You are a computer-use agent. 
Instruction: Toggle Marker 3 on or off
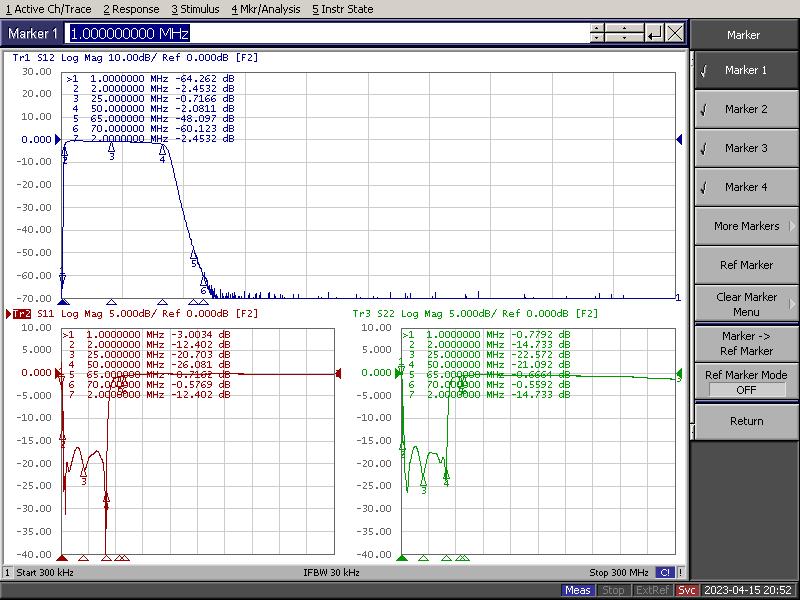point(743,148)
